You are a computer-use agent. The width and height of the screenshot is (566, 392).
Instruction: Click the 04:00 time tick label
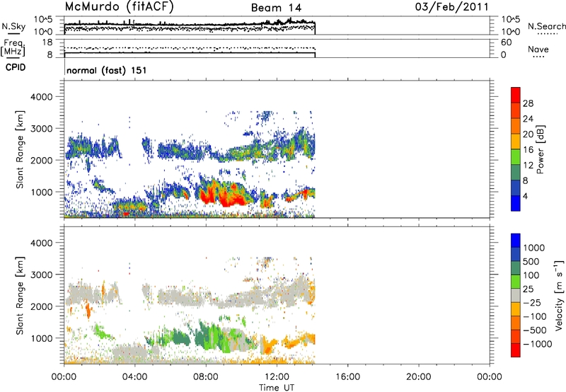(x=134, y=377)
